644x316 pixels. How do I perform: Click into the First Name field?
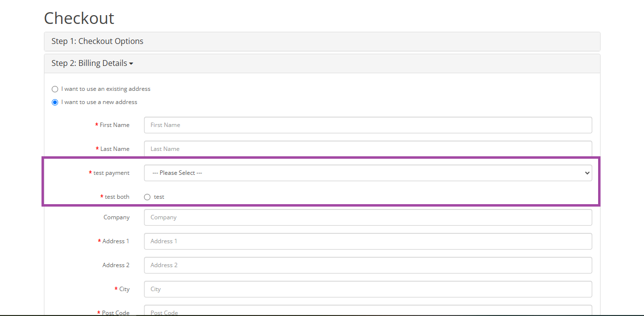[x=368, y=125]
